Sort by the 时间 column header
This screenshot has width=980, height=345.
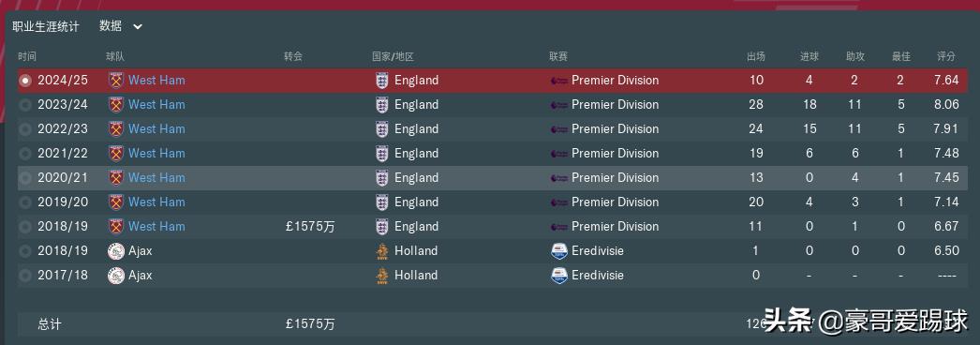27,56
